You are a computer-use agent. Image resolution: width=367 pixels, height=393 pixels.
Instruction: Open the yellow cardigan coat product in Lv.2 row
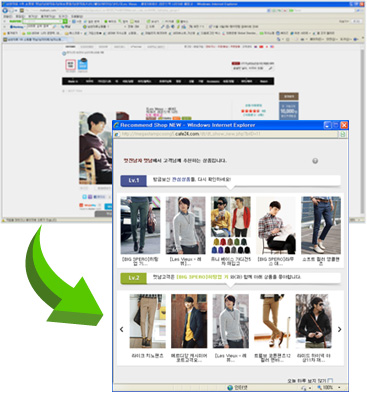pos(189,321)
